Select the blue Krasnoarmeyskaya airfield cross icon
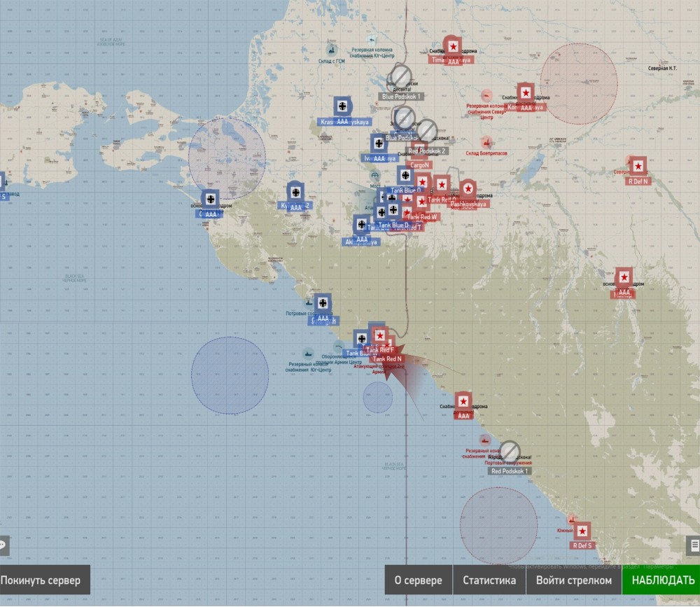The height and width of the screenshot is (607, 700). coord(342,106)
